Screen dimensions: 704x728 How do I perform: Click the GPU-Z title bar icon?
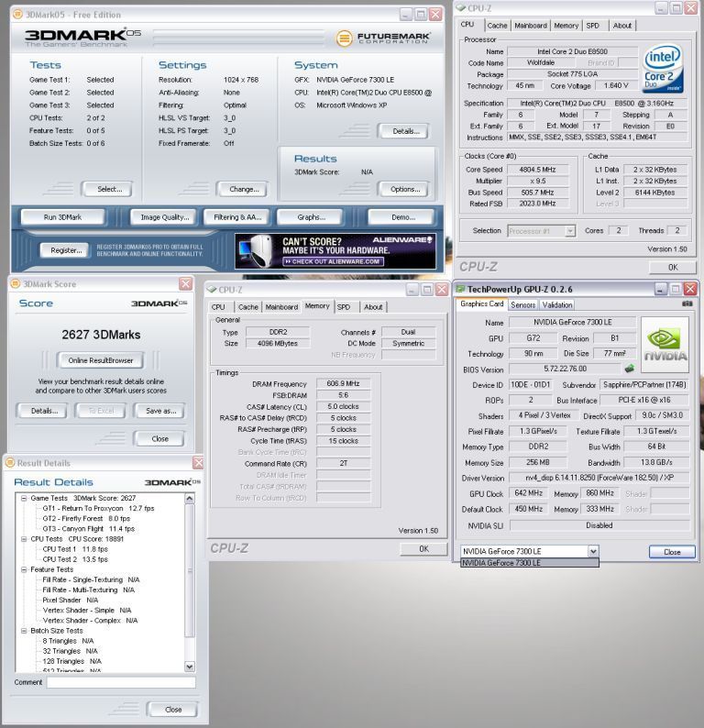461,289
